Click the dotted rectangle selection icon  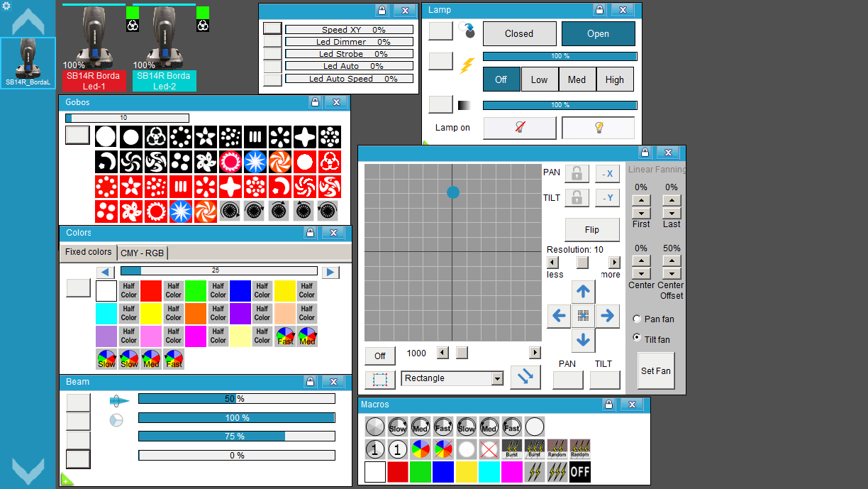click(380, 379)
